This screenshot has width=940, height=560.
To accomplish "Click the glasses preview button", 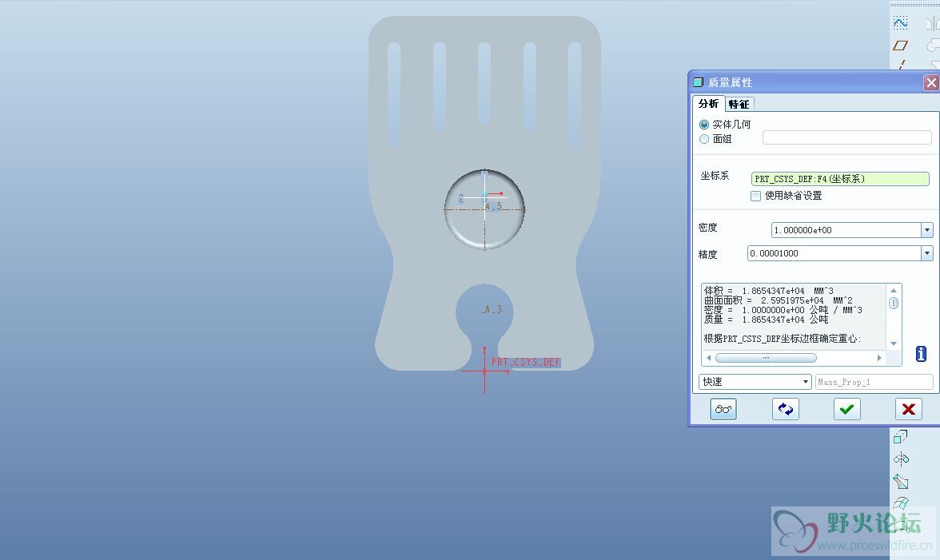I will [x=723, y=409].
